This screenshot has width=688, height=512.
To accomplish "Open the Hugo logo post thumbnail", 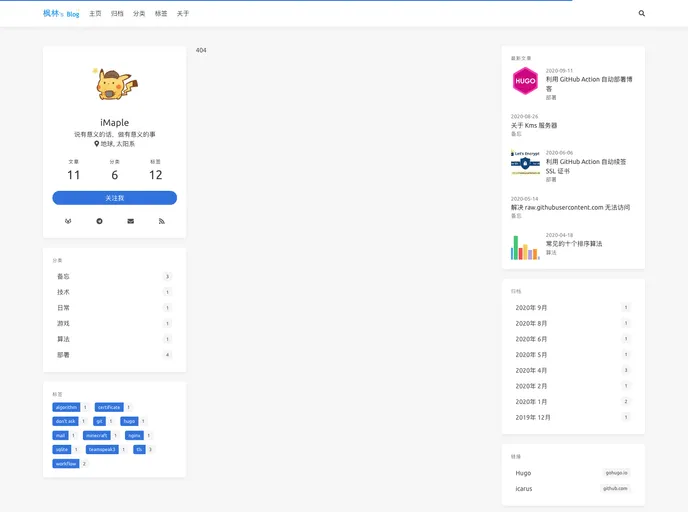I will click(525, 81).
